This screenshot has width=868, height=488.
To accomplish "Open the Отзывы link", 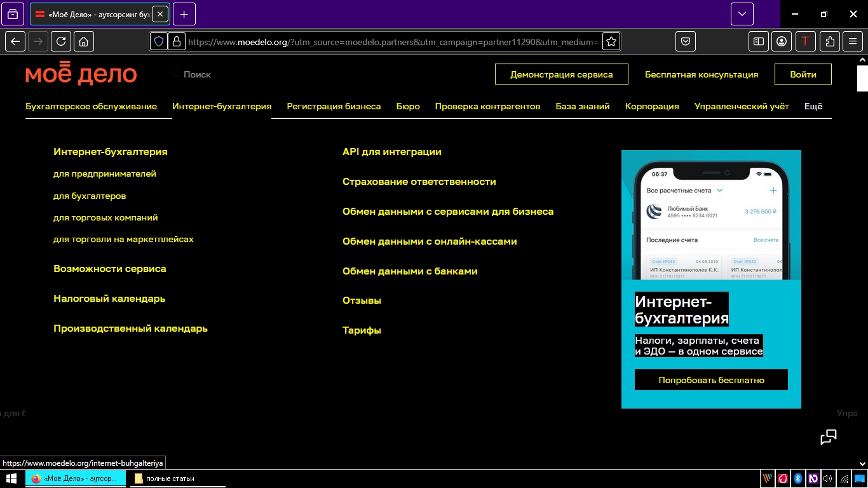I will point(362,301).
